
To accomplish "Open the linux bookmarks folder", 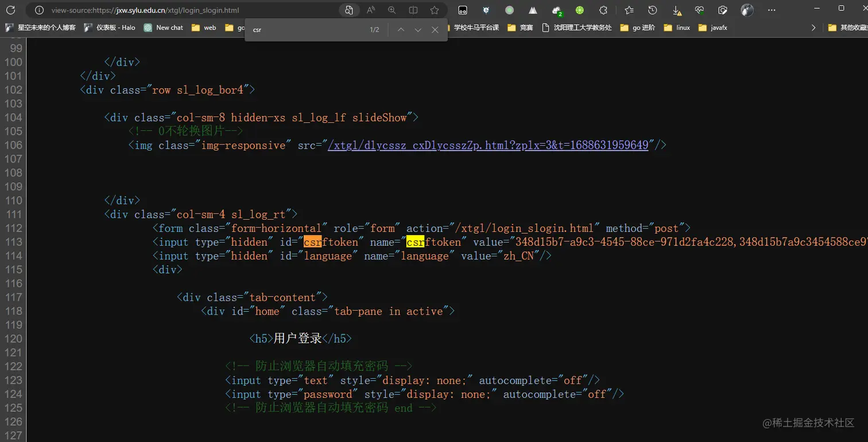I will tap(677, 28).
